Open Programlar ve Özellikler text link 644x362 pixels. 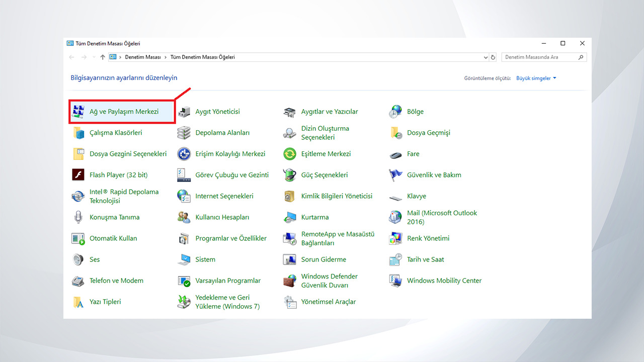click(x=231, y=238)
